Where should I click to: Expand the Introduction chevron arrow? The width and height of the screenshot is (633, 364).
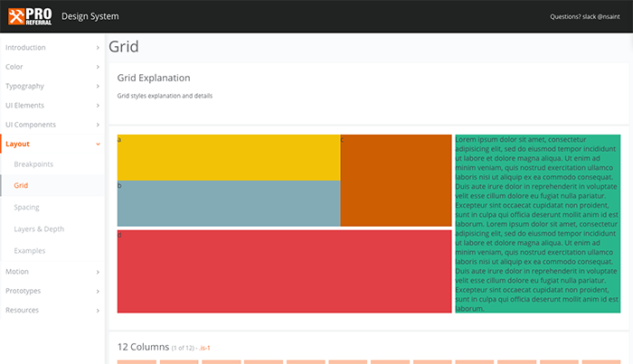[98, 48]
